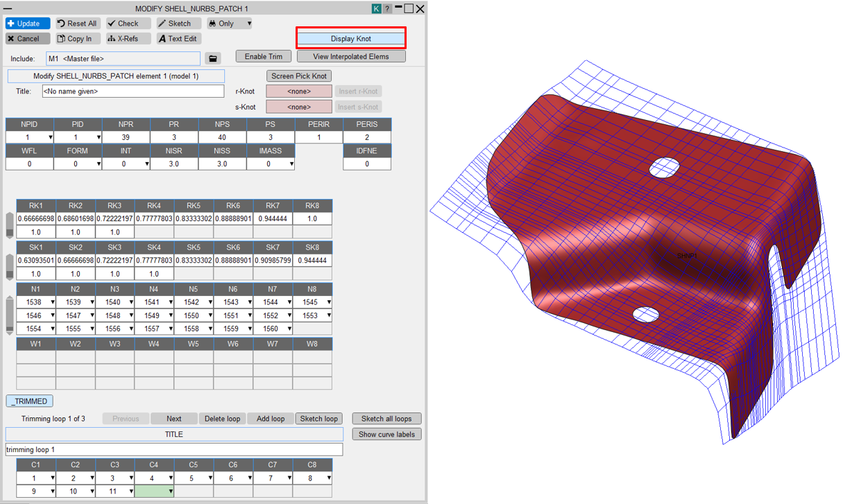The height and width of the screenshot is (504, 843).
Task: Open X-Refs cross references tool
Action: click(123, 39)
